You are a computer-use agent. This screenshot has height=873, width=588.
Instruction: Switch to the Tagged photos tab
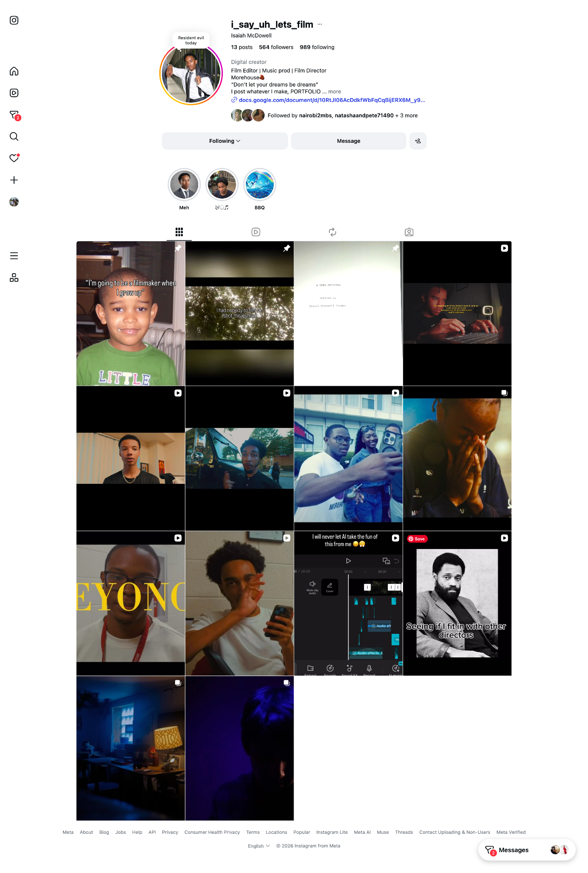(409, 232)
